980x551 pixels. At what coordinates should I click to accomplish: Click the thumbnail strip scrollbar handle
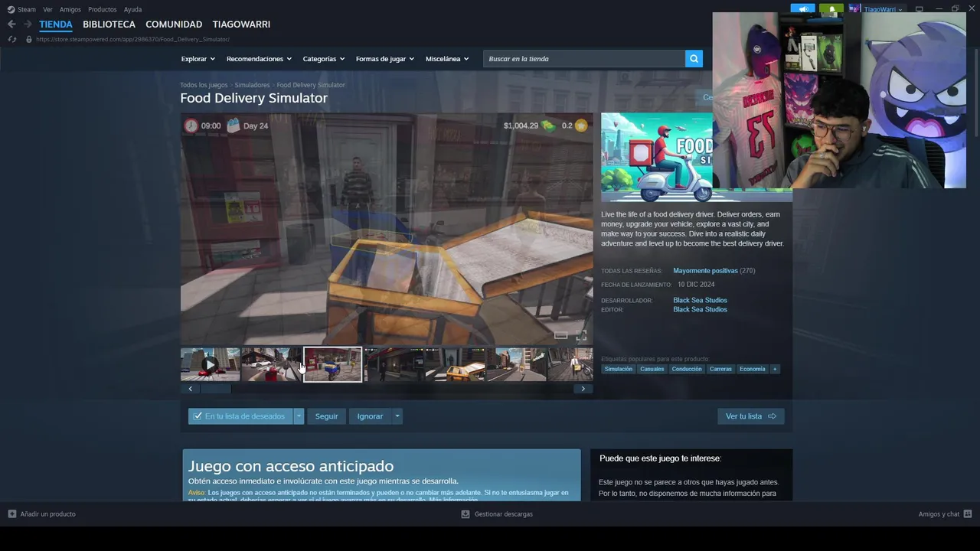215,389
